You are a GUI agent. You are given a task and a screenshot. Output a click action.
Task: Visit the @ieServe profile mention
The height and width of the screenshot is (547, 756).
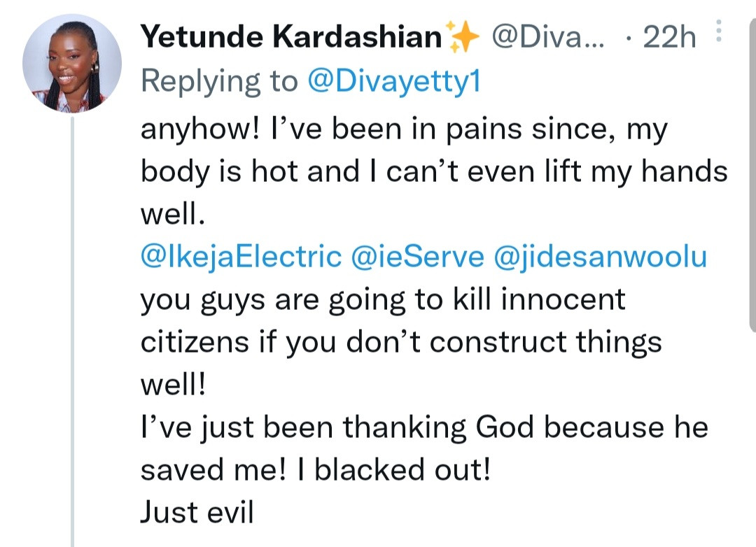417,257
